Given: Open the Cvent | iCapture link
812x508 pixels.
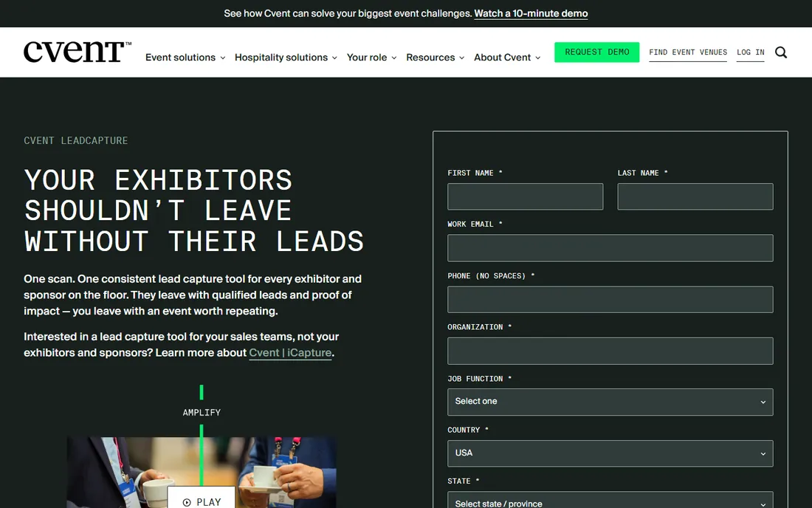Looking at the screenshot, I should point(290,353).
